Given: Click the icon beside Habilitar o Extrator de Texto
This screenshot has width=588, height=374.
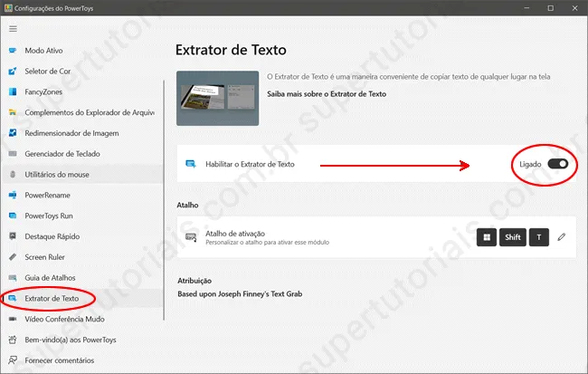Looking at the screenshot, I should 191,164.
